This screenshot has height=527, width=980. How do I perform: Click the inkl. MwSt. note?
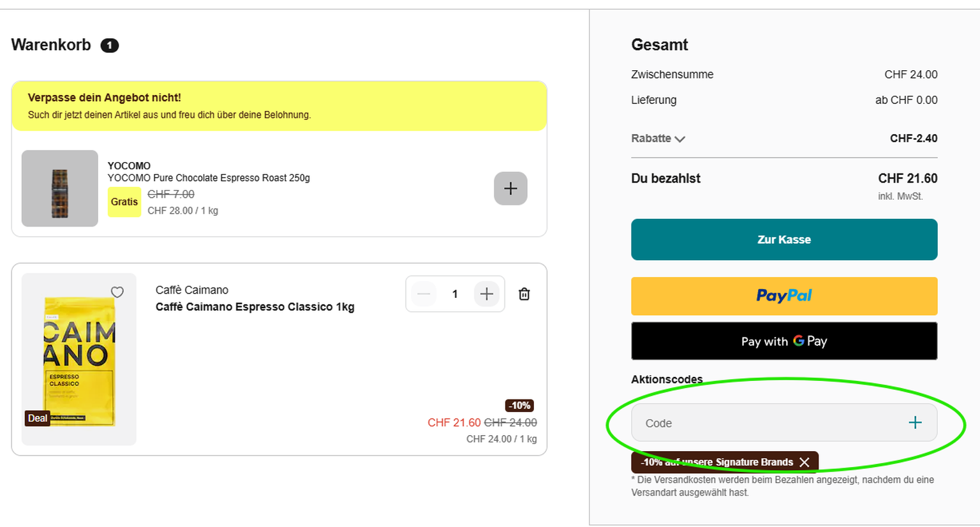coord(900,197)
